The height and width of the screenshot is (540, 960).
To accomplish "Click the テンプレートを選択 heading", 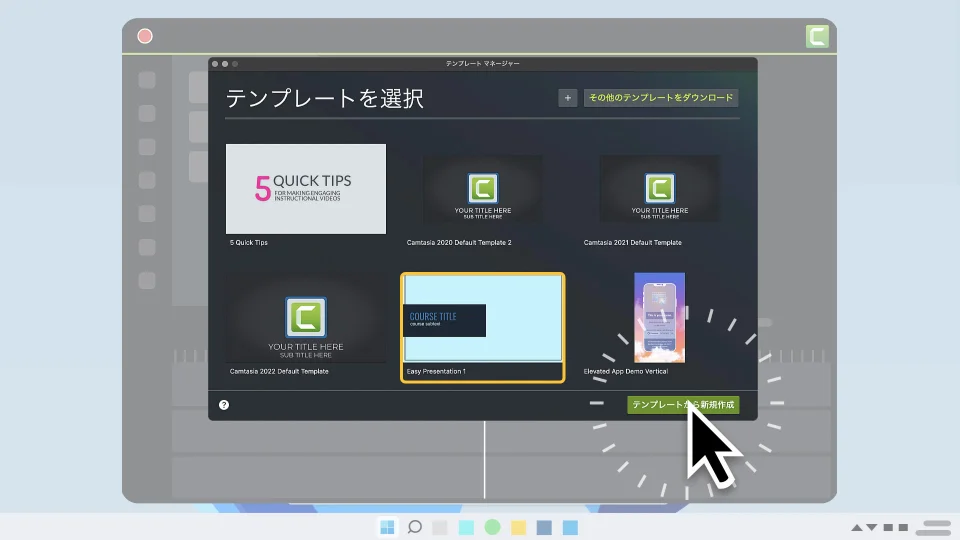I will (324, 98).
